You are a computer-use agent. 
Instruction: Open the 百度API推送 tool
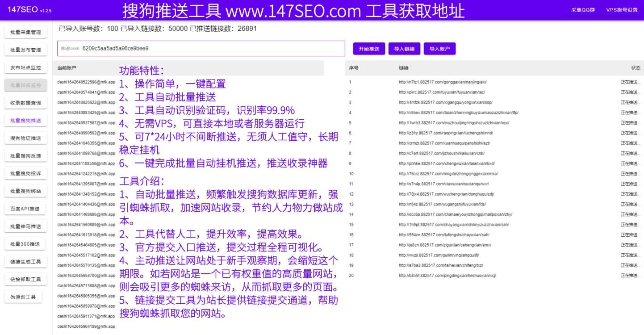point(25,208)
